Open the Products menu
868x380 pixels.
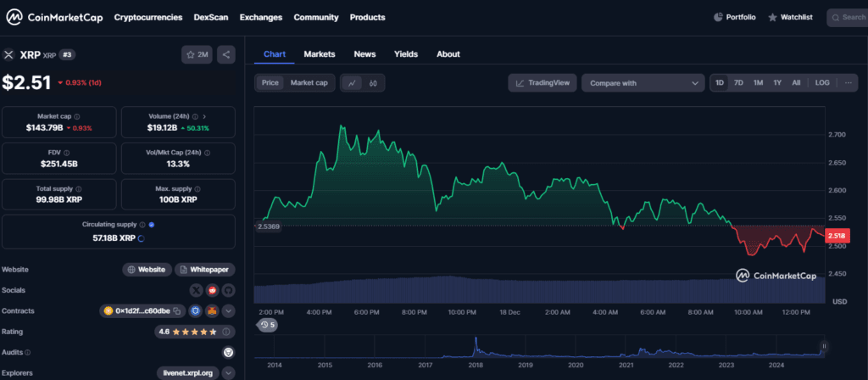[368, 17]
